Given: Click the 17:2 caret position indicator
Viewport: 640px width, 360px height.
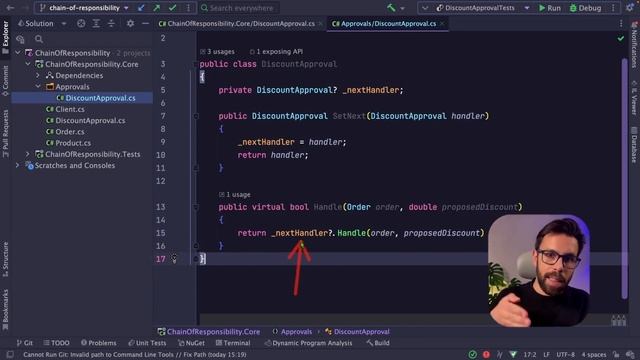Looking at the screenshot, I should 530,354.
